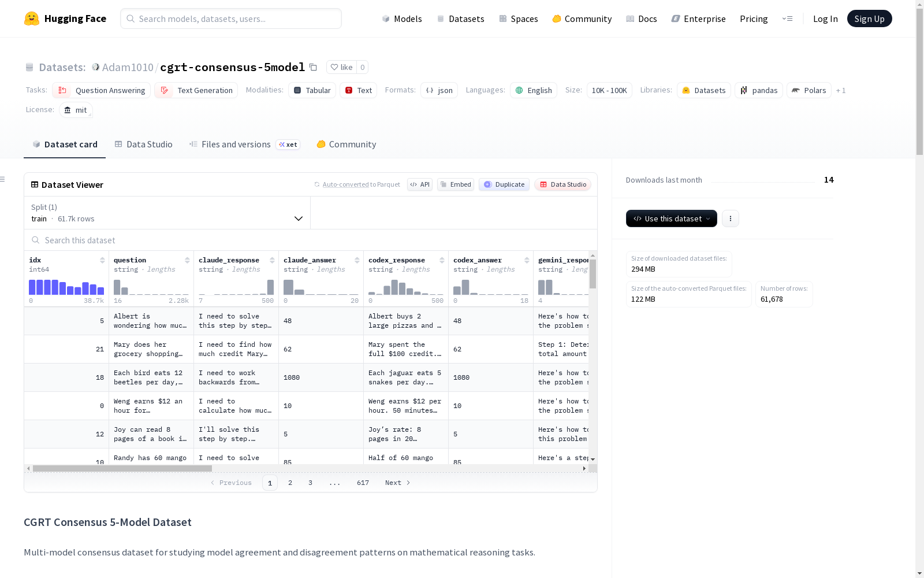The image size is (924, 578).
Task: Copy the dataset name with copy icon
Action: click(x=313, y=67)
